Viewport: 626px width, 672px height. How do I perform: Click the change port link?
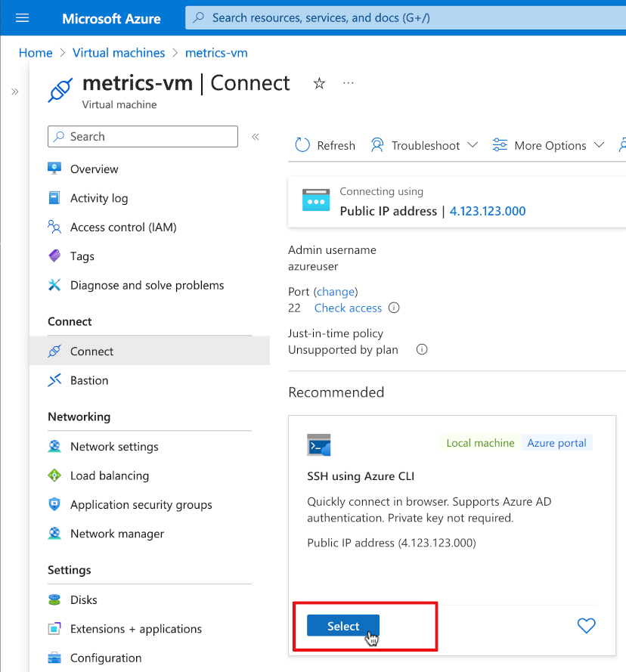336,291
